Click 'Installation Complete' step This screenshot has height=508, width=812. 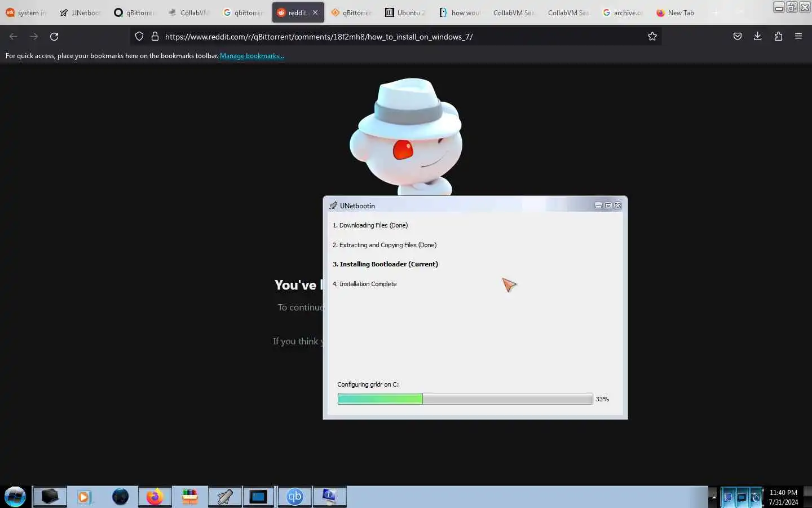(364, 284)
